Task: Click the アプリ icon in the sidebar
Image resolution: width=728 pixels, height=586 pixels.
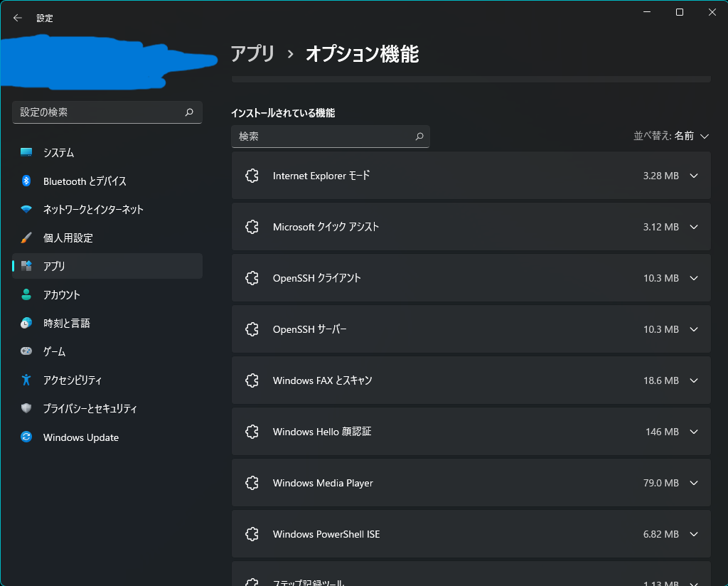Action: (26, 266)
